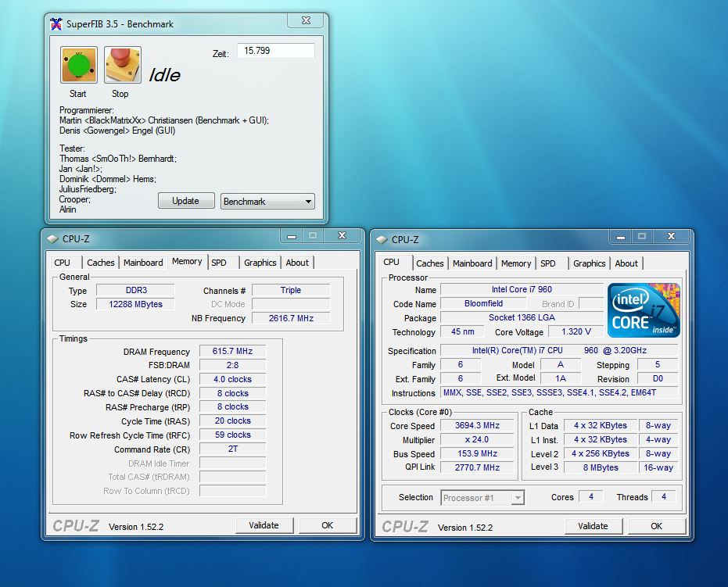Click the Core Speed value 3694.3 MHz
This screenshot has width=728, height=587.
point(477,425)
